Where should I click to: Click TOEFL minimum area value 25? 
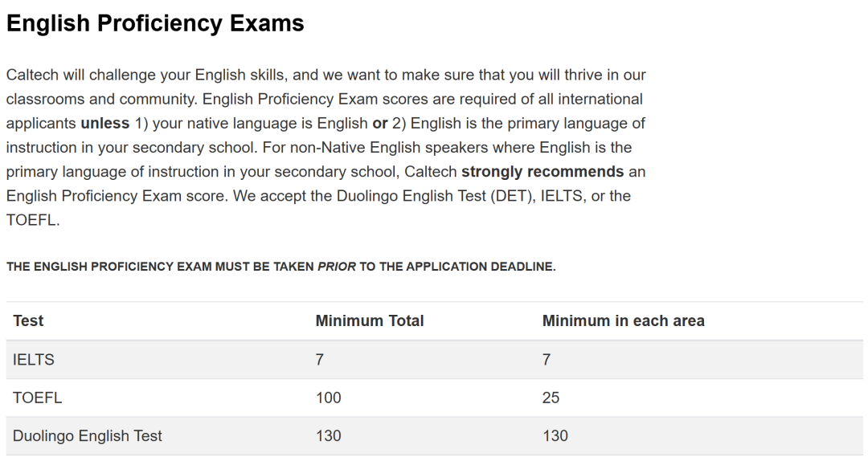551,398
